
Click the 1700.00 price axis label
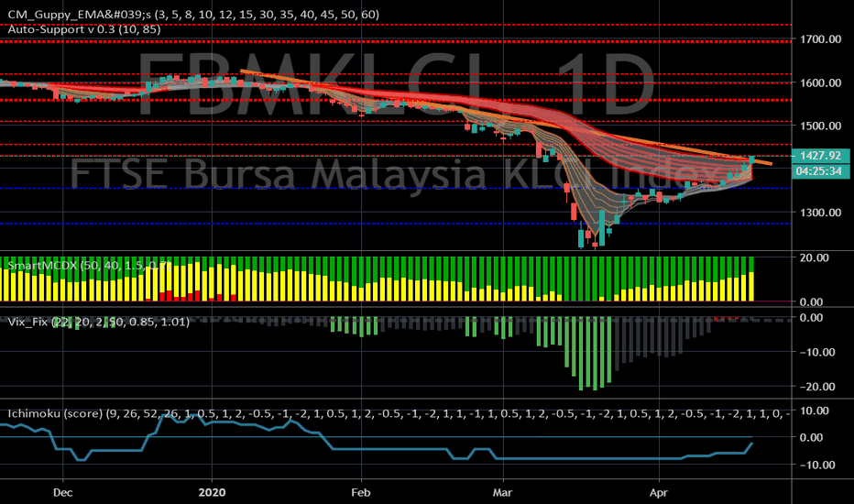(820, 39)
